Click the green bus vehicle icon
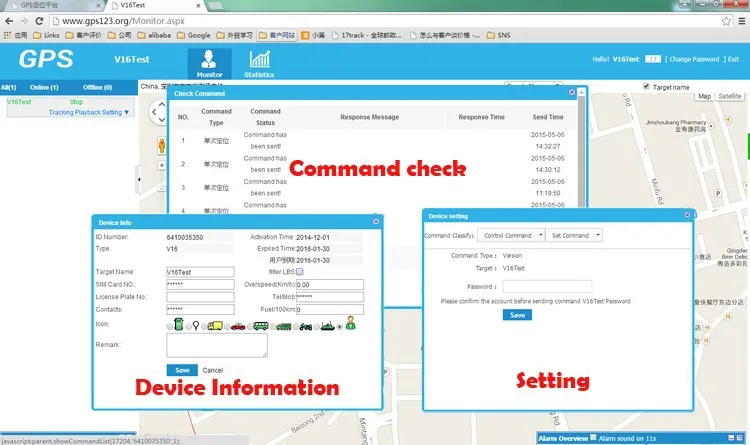 tap(261, 326)
